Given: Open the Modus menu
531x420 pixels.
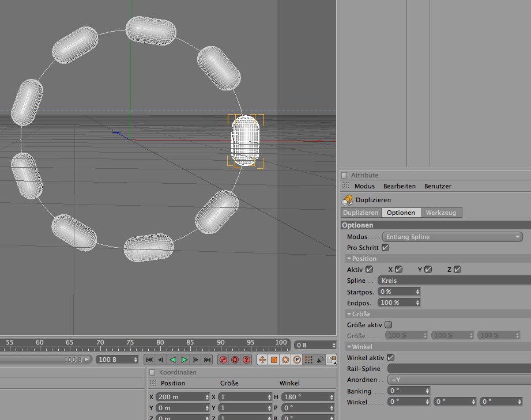Looking at the screenshot, I should click(364, 186).
